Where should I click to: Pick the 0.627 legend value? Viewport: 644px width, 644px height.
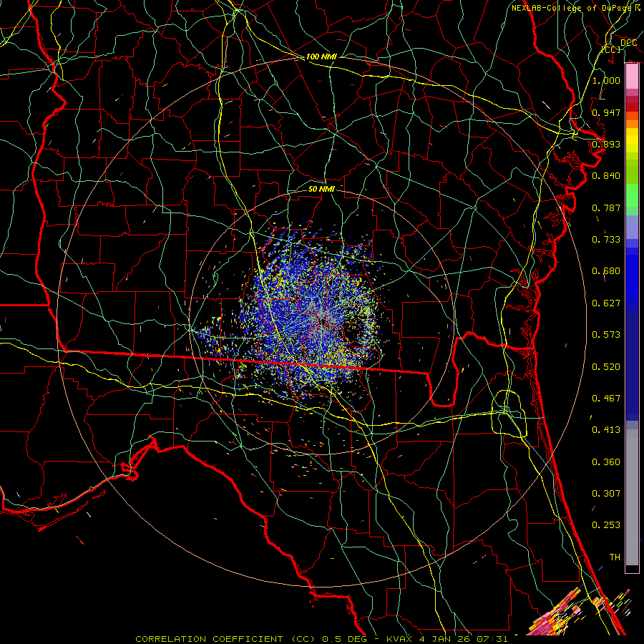tap(606, 303)
